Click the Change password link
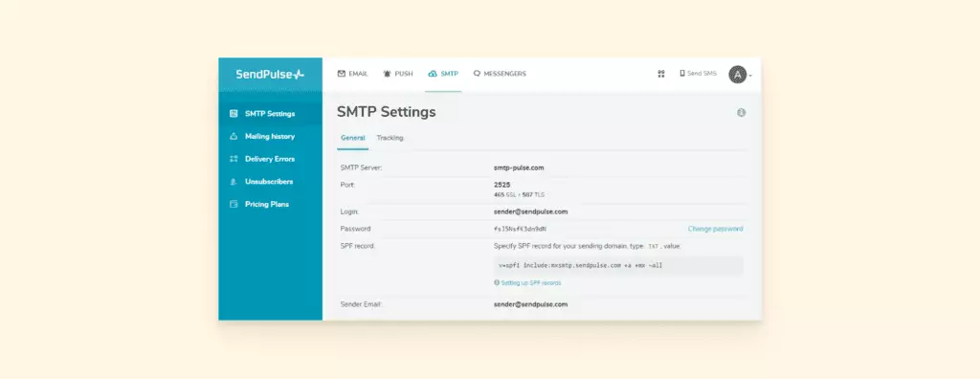The image size is (980, 379). click(x=716, y=229)
